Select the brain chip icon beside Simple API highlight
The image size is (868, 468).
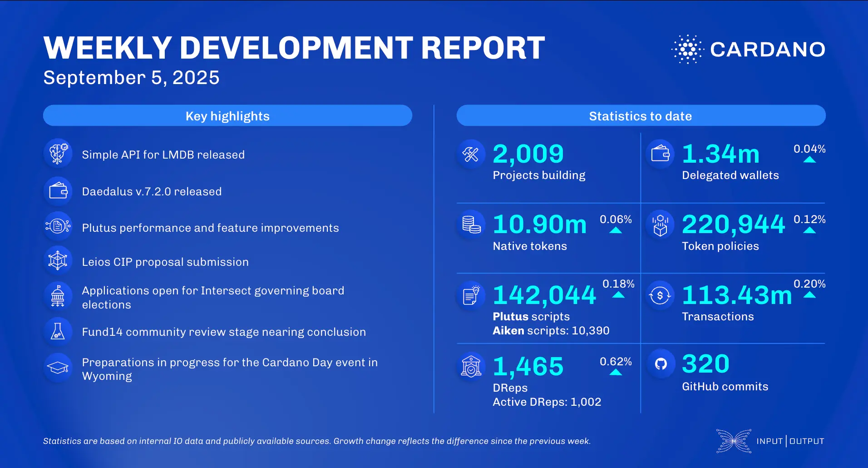(x=58, y=153)
